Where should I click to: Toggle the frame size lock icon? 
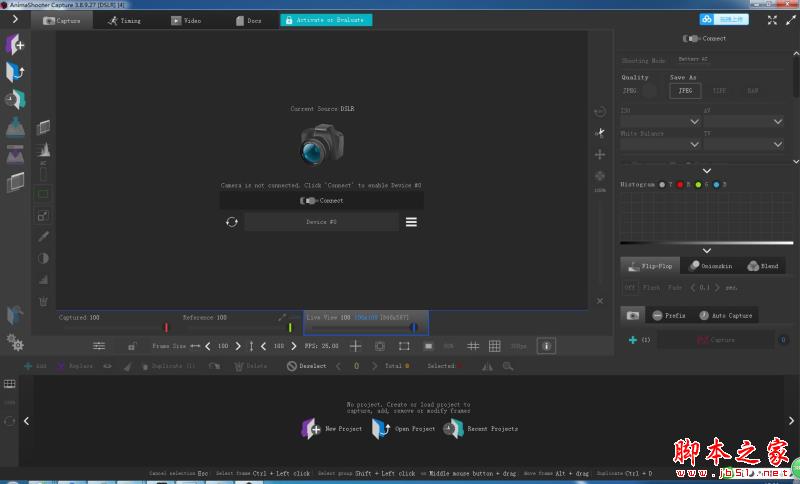pyautogui.click(x=132, y=346)
